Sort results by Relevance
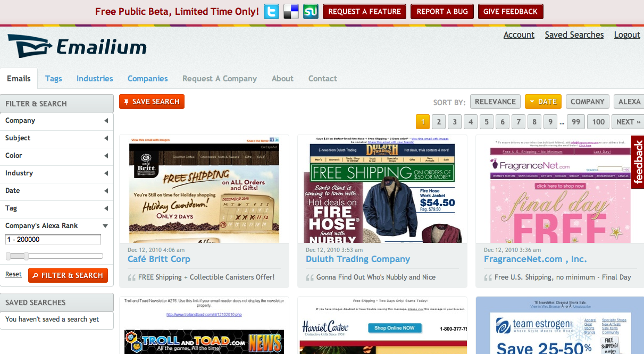 pyautogui.click(x=495, y=102)
